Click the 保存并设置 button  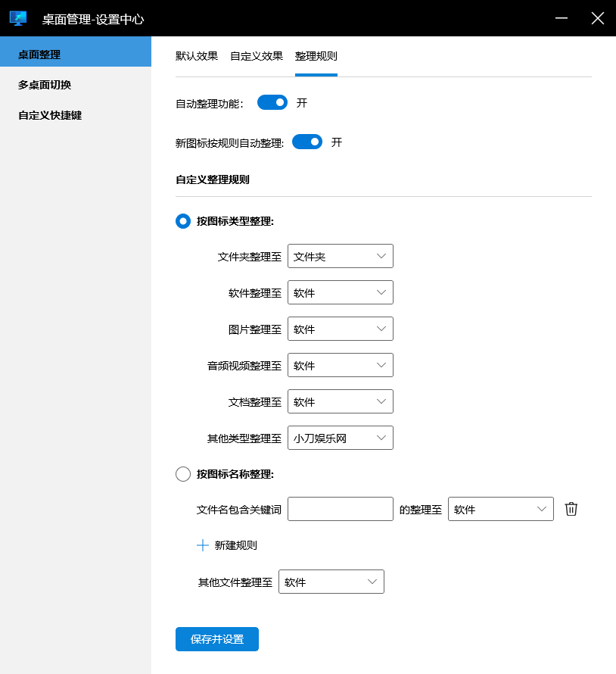[x=216, y=639]
